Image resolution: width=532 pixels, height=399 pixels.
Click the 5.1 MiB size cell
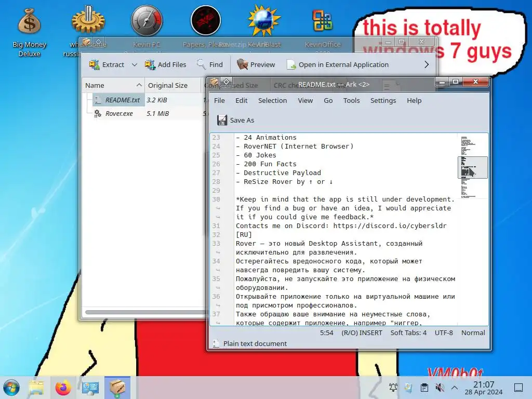[x=158, y=114]
